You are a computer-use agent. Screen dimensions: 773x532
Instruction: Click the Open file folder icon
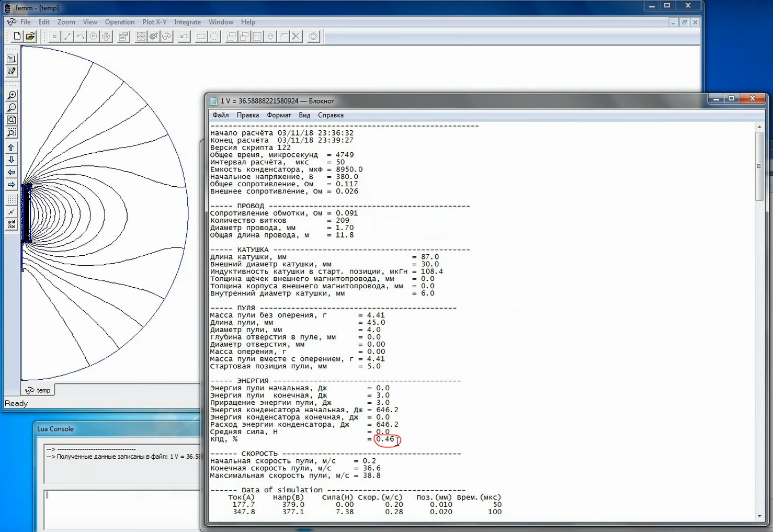point(30,36)
